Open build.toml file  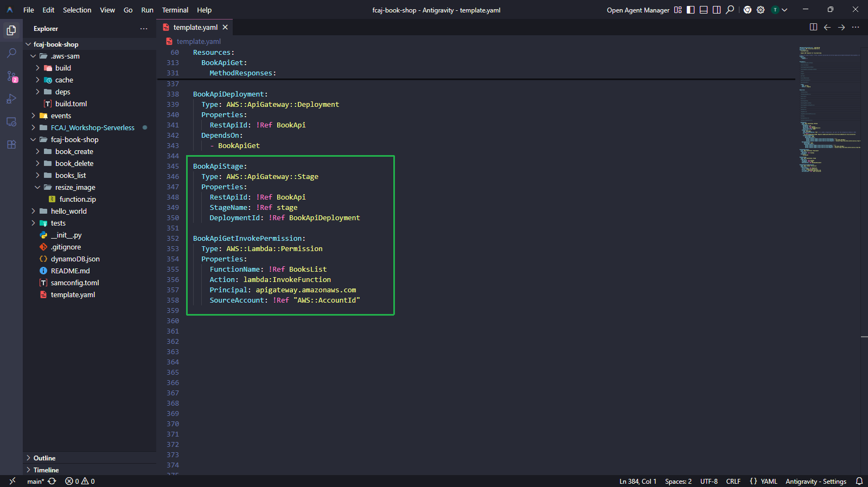pos(90,104)
